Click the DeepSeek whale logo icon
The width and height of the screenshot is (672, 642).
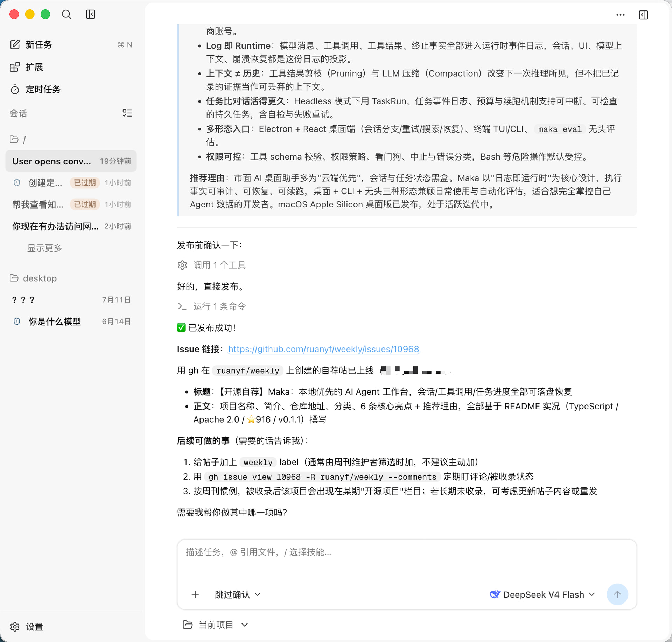(495, 594)
